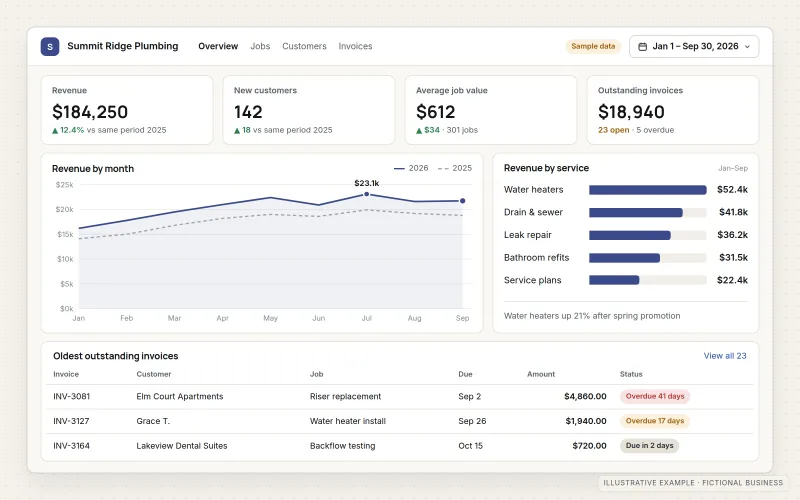Open invoice INV-3127
This screenshot has height=500, width=800.
(x=71, y=421)
